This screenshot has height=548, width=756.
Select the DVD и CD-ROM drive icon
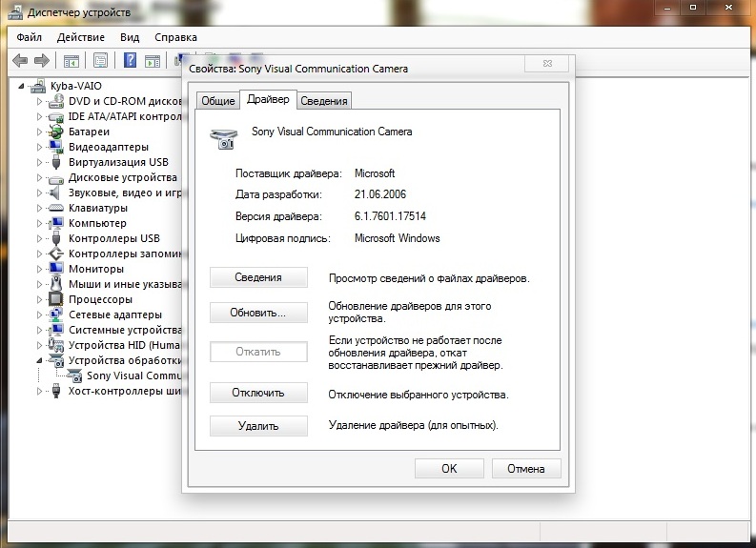click(56, 101)
